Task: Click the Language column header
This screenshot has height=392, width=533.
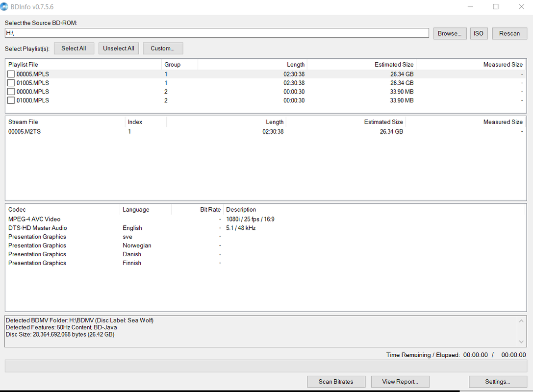Action: pyautogui.click(x=146, y=210)
